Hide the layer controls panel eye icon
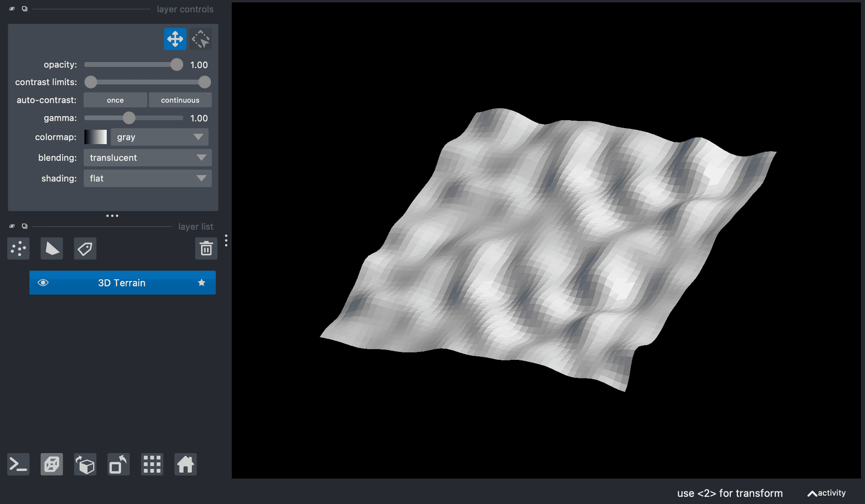This screenshot has width=865, height=504. (12, 9)
